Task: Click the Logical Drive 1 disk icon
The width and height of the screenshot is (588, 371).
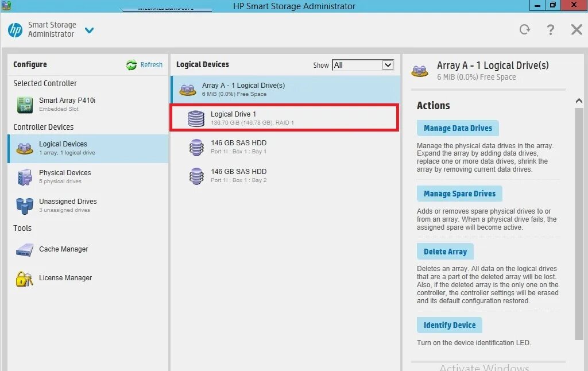Action: [x=196, y=118]
